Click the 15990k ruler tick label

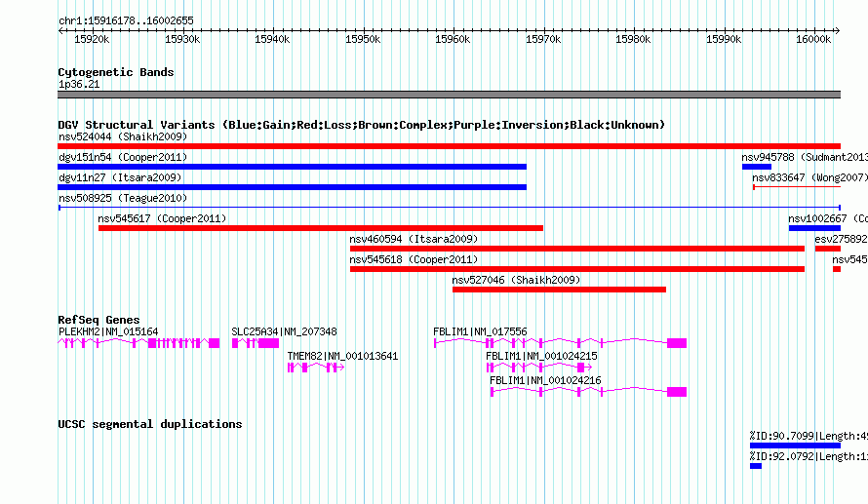click(x=724, y=39)
